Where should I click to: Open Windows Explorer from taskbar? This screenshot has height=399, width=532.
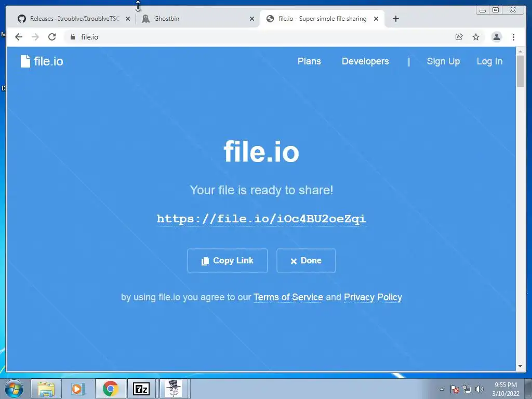46,389
